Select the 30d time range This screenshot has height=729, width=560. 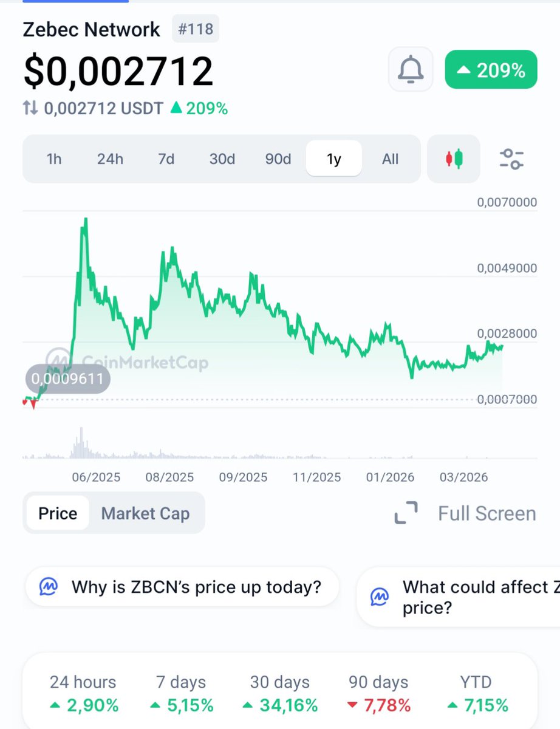222,159
